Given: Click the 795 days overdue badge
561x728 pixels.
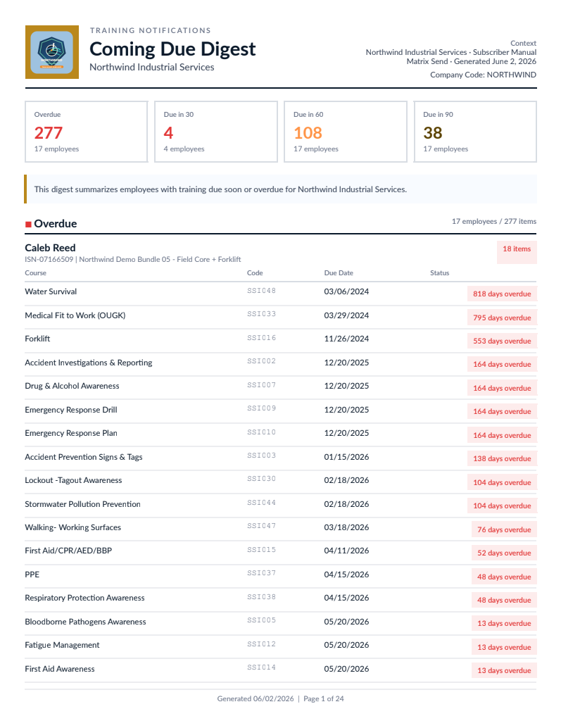Looking at the screenshot, I should pyautogui.click(x=502, y=318).
